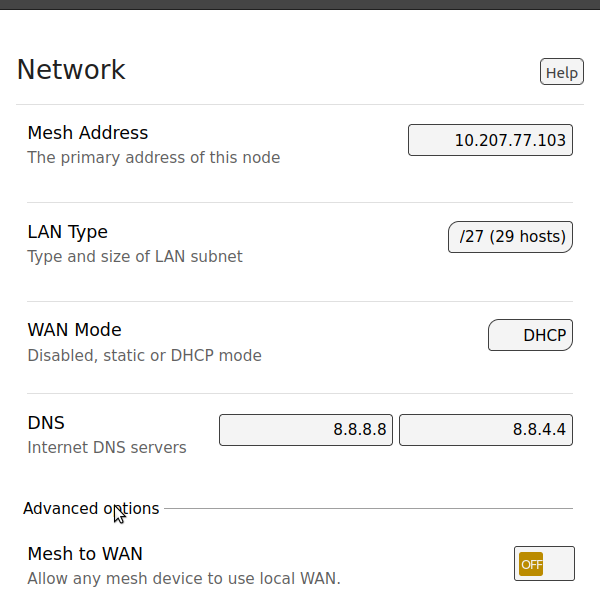Select the WAN Mode label

(74, 330)
